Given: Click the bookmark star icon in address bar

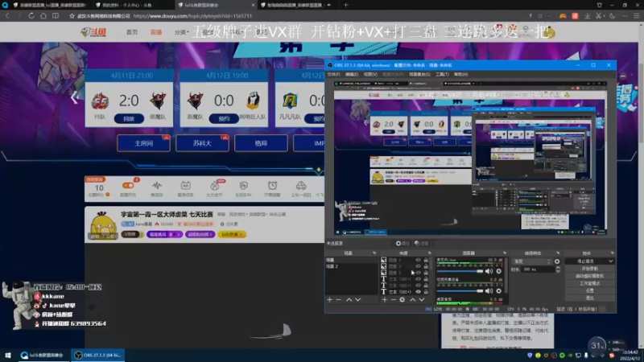Looking at the screenshot, I should click(72, 16).
